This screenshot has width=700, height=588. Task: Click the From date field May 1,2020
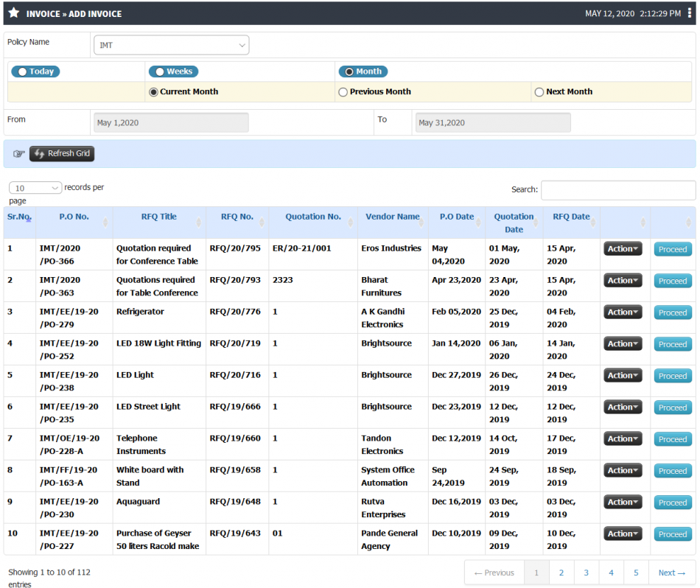pos(171,122)
